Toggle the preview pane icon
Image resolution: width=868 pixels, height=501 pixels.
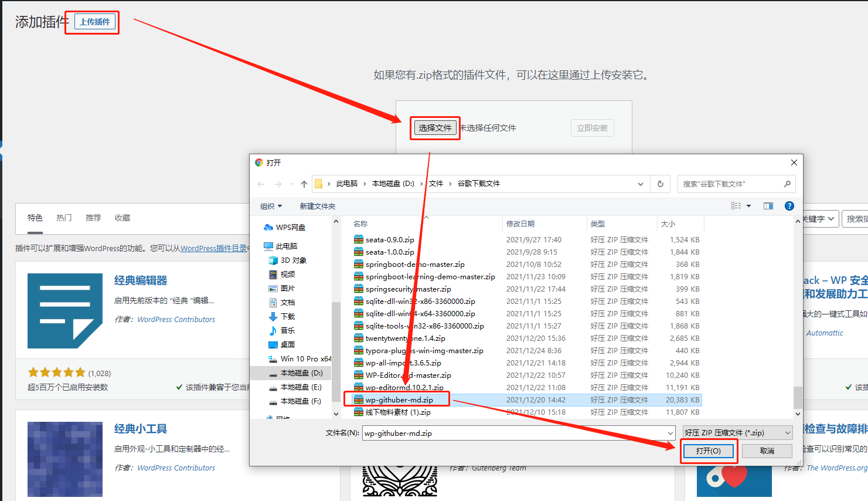[x=768, y=206]
